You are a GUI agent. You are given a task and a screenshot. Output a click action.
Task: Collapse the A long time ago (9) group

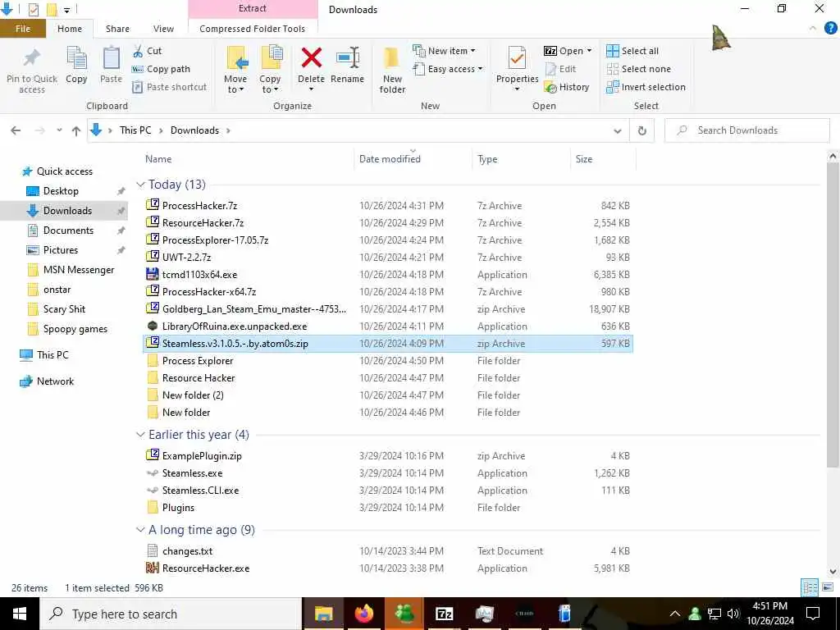(x=140, y=530)
